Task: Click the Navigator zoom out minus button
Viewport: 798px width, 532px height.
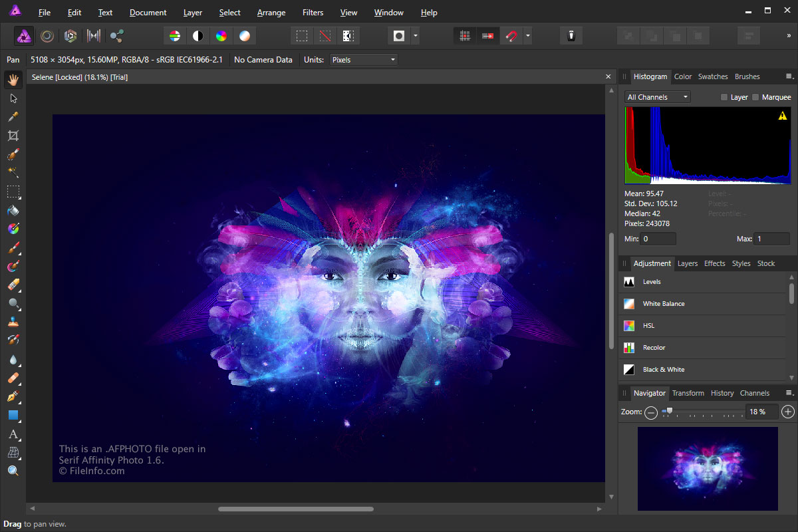Action: point(651,412)
